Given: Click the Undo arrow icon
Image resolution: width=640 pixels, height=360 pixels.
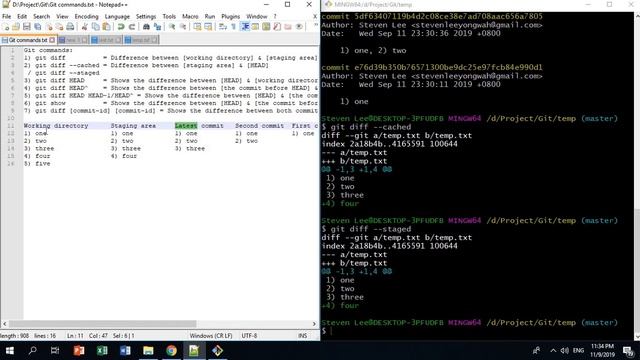Looking at the screenshot, I should [x=121, y=27].
